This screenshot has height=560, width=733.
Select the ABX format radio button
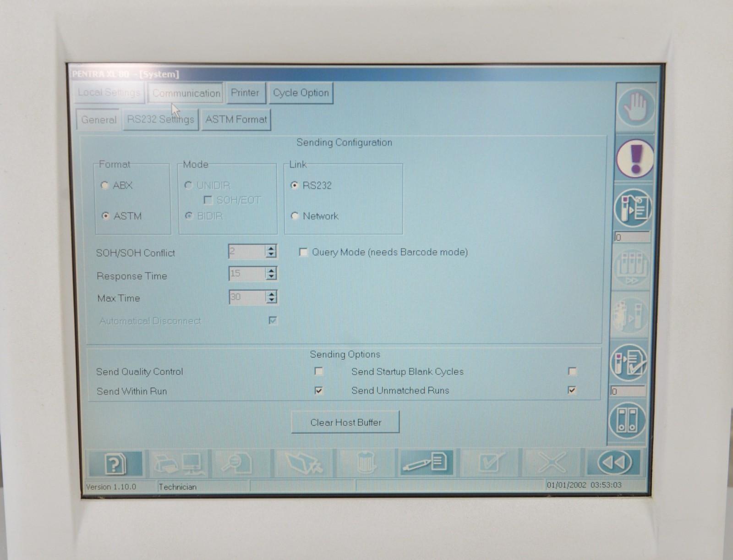point(105,186)
